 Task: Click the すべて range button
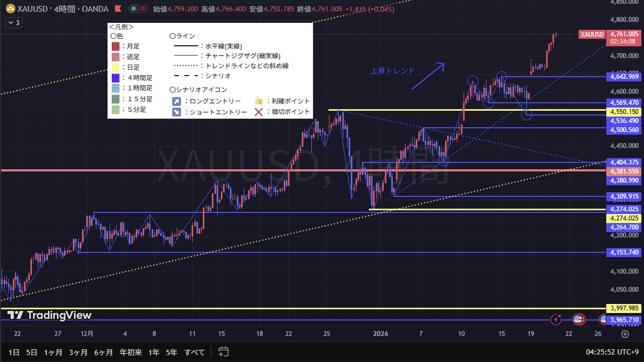pos(195,352)
